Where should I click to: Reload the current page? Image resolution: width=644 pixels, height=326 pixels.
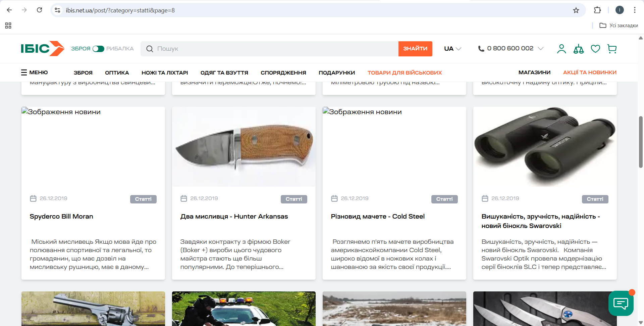pos(39,10)
